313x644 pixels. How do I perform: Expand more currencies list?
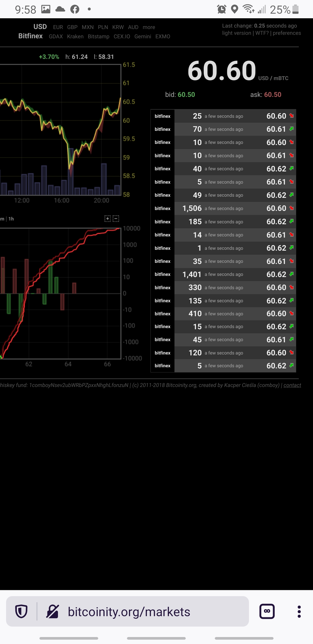149,27
